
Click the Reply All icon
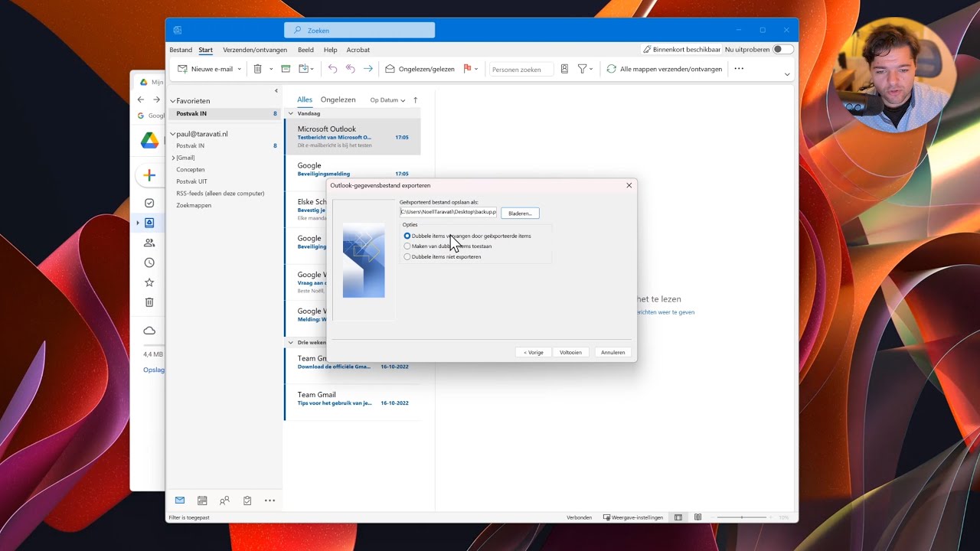(x=350, y=69)
